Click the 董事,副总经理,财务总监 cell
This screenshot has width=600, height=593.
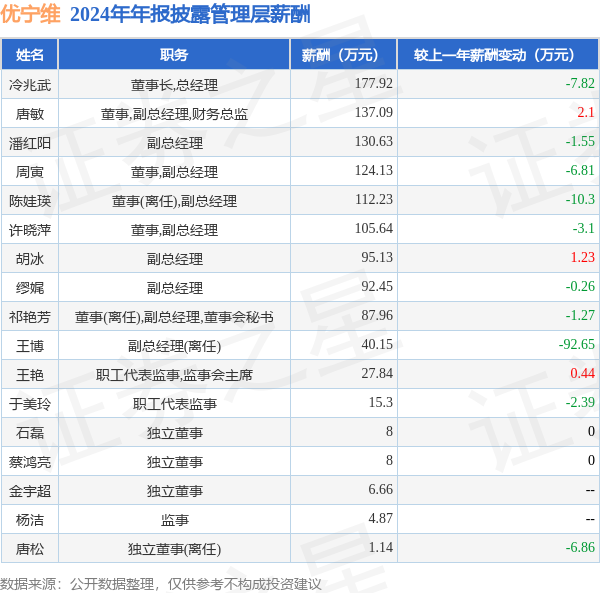click(174, 114)
